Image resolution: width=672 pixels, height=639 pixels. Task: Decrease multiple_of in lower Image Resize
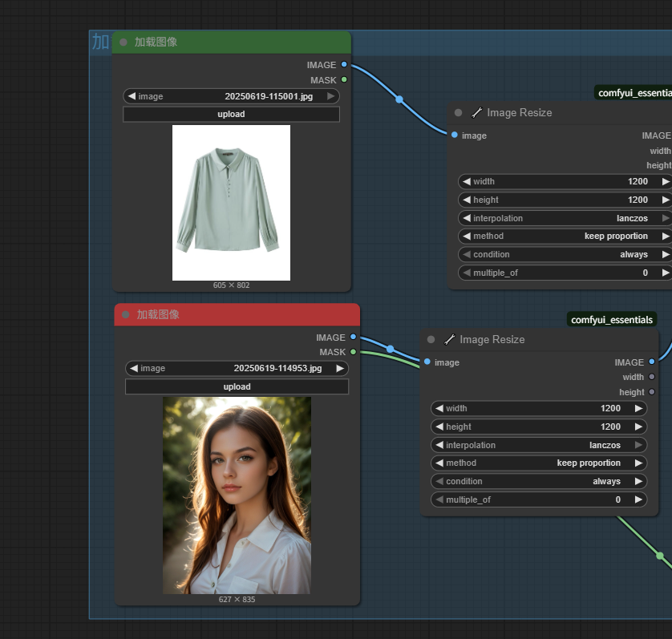pyautogui.click(x=439, y=499)
